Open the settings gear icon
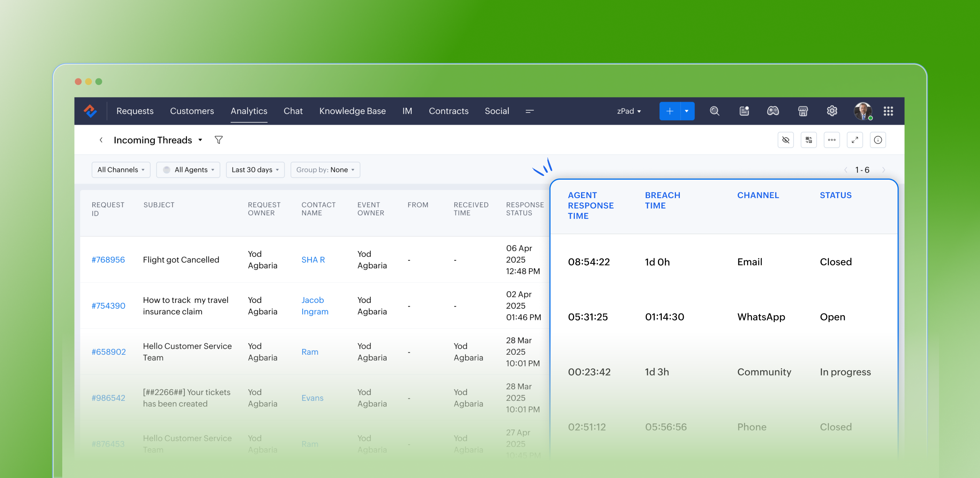This screenshot has height=478, width=980. pos(832,111)
